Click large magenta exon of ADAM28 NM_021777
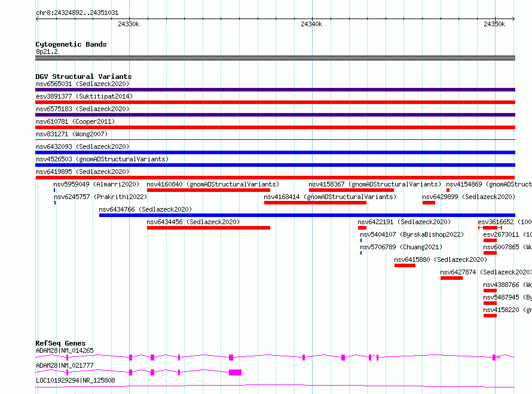The image size is (532, 394). tap(235, 372)
